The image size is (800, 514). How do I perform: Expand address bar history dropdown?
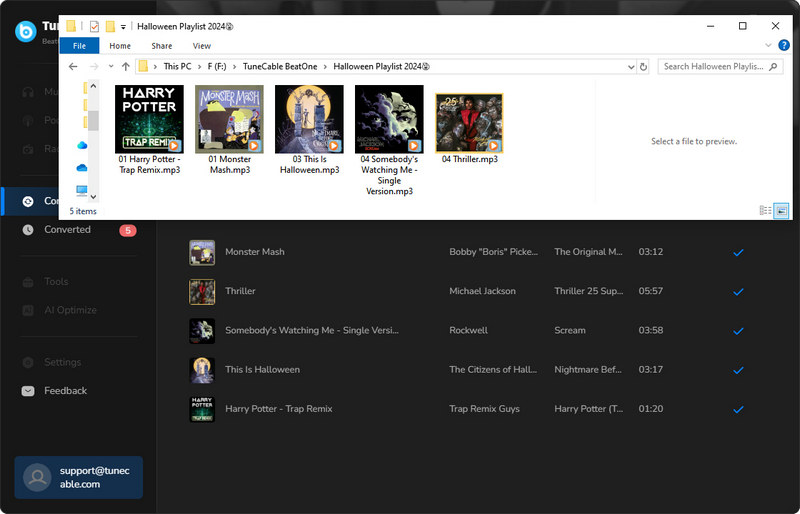[x=631, y=67]
